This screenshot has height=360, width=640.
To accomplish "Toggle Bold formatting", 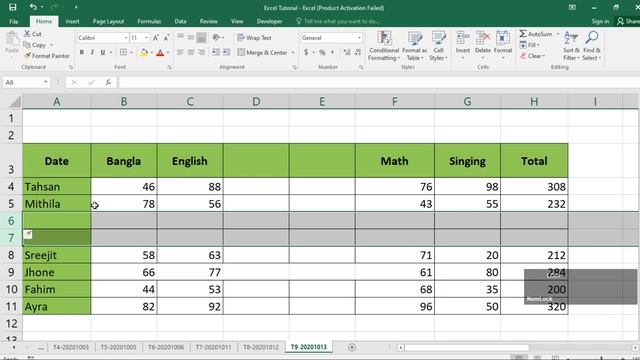I will (x=82, y=52).
